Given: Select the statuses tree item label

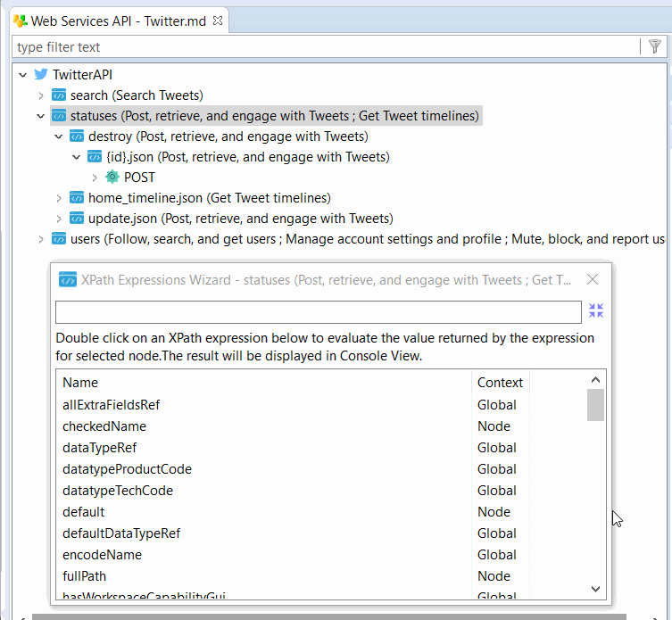Looking at the screenshot, I should pos(274,116).
